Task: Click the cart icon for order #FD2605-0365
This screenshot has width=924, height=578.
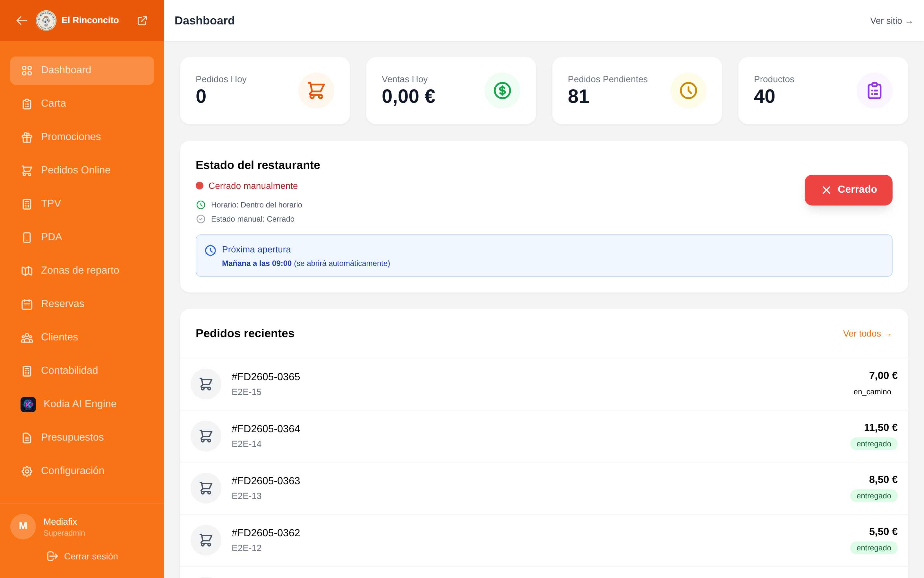Action: point(206,384)
